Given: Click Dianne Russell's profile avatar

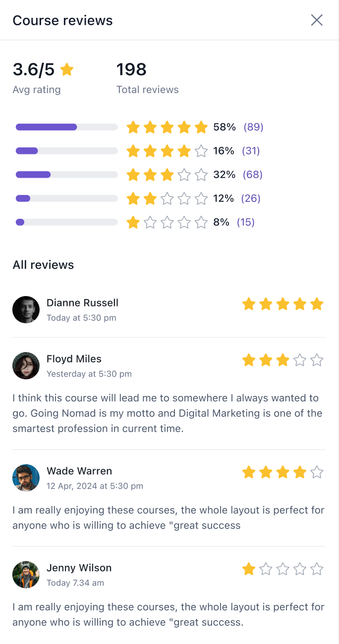Looking at the screenshot, I should point(26,310).
